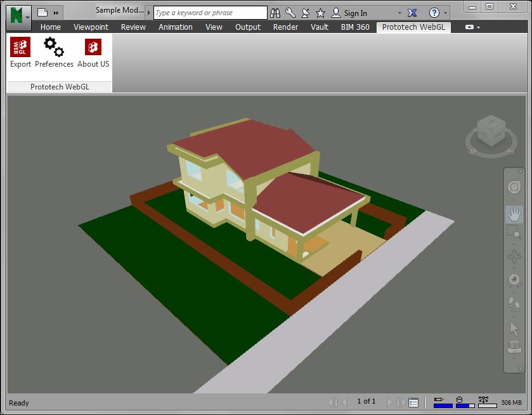Expand the dropdown under SteeringWheels tool
Screen dimensions: 532x415
pos(514,200)
